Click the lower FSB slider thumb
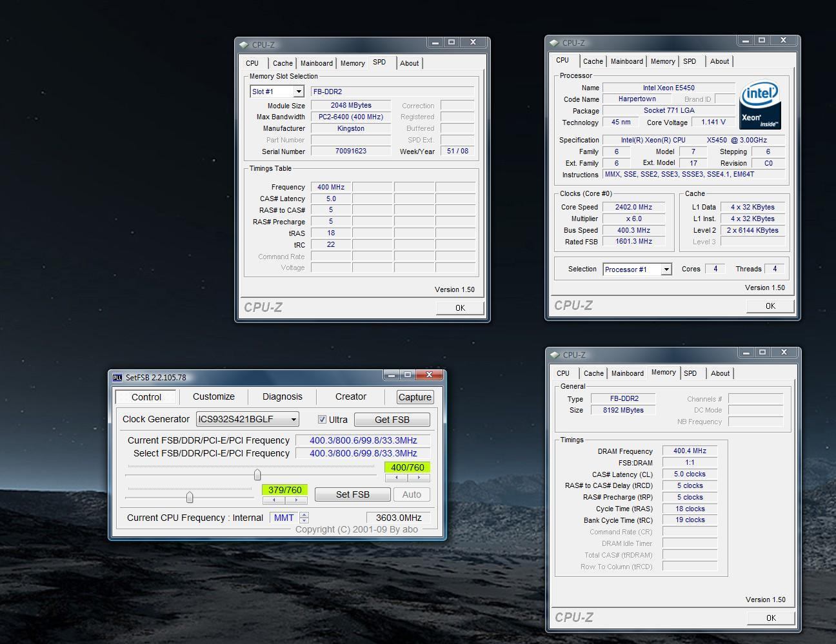This screenshot has height=644, width=836. click(x=190, y=497)
